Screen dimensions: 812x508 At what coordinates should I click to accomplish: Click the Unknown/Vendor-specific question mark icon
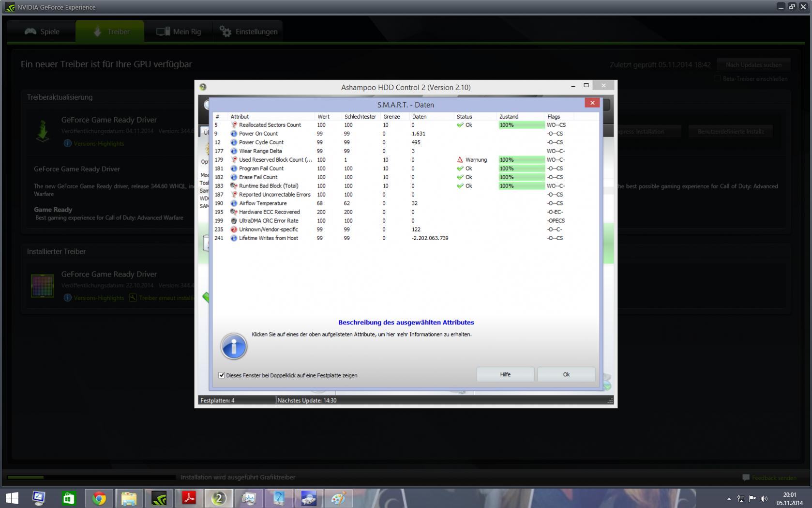tap(234, 230)
